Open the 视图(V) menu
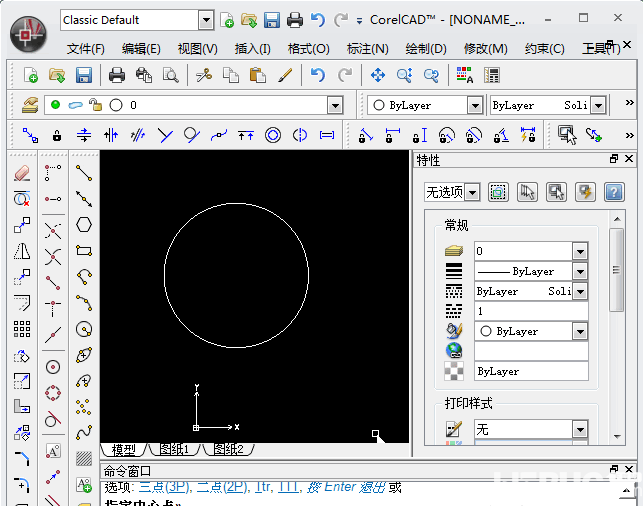 coord(197,49)
